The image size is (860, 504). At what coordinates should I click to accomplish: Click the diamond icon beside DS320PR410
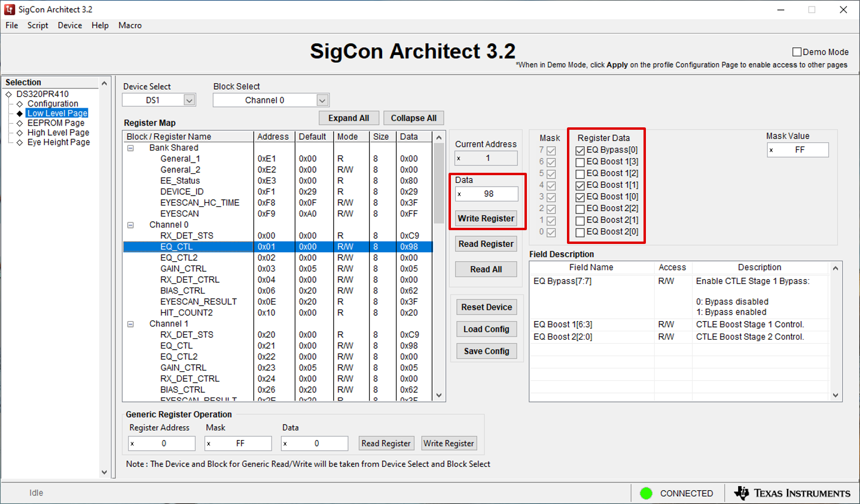pos(9,94)
